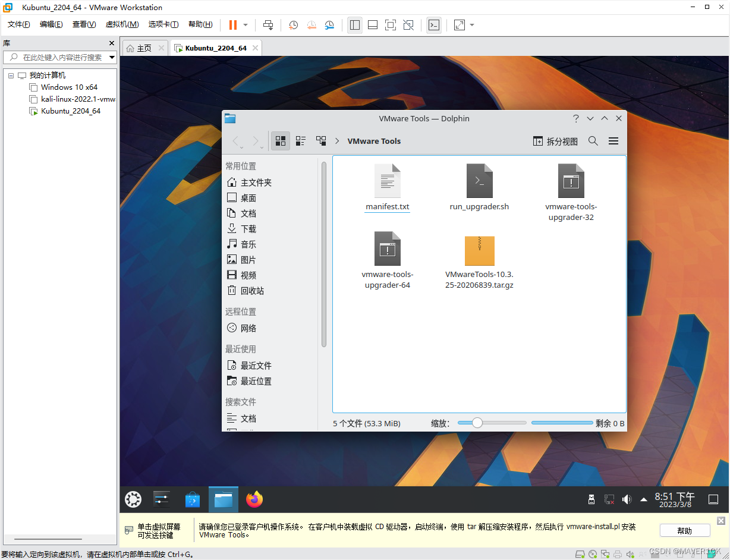This screenshot has height=560, width=730.
Task: Close the library panel
Action: (112, 43)
